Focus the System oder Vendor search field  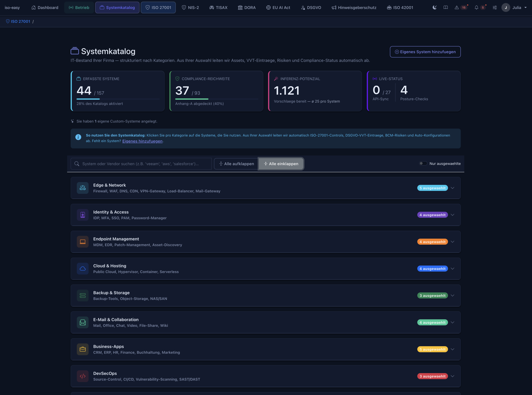(141, 164)
